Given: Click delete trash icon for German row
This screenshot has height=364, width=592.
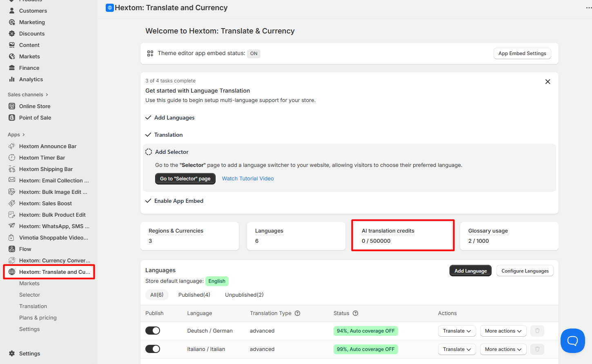Looking at the screenshot, I should [x=537, y=331].
